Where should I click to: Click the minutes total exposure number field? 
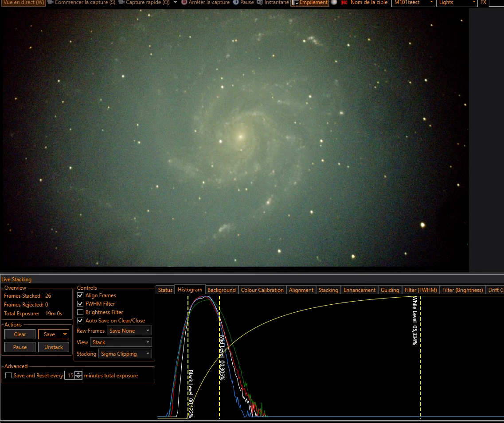click(x=70, y=375)
